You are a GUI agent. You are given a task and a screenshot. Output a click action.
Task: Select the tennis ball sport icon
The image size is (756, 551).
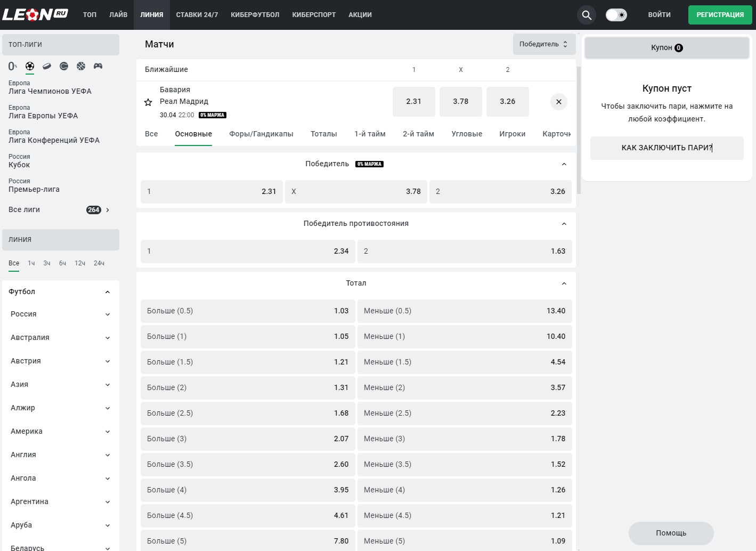pos(64,66)
